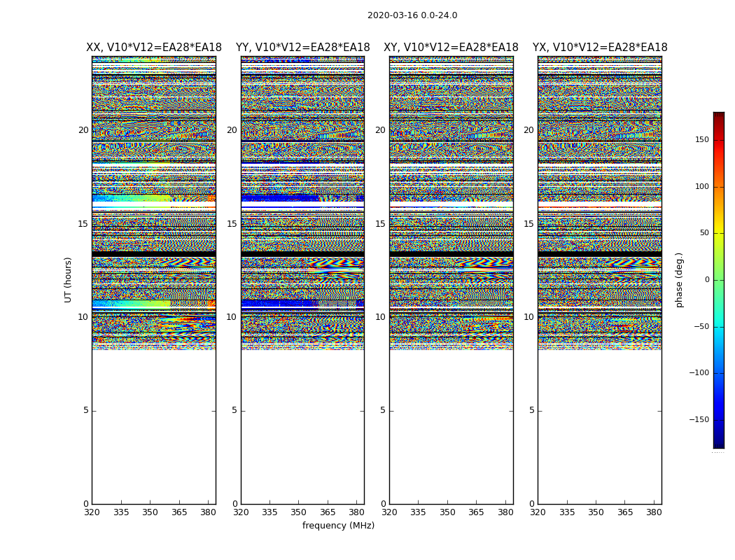The width and height of the screenshot is (735, 560).
Task: Click inside the YX phase waterfall plot
Action: 600,210
